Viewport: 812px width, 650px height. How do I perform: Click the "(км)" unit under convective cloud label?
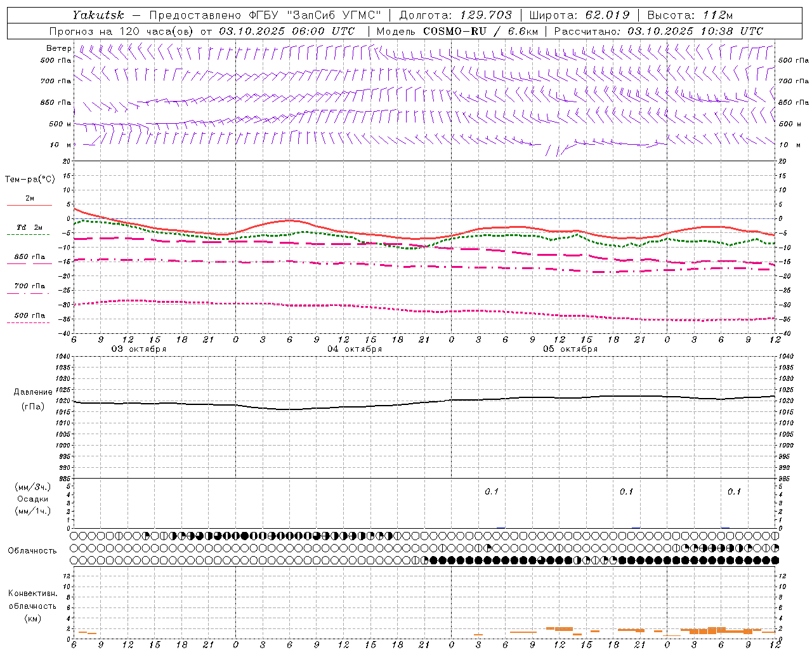coord(33,618)
